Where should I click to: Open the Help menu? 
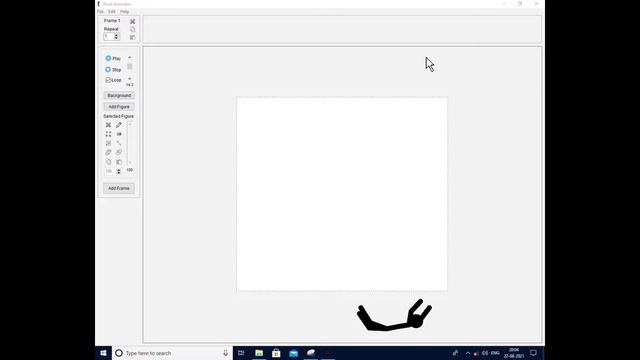(x=124, y=12)
